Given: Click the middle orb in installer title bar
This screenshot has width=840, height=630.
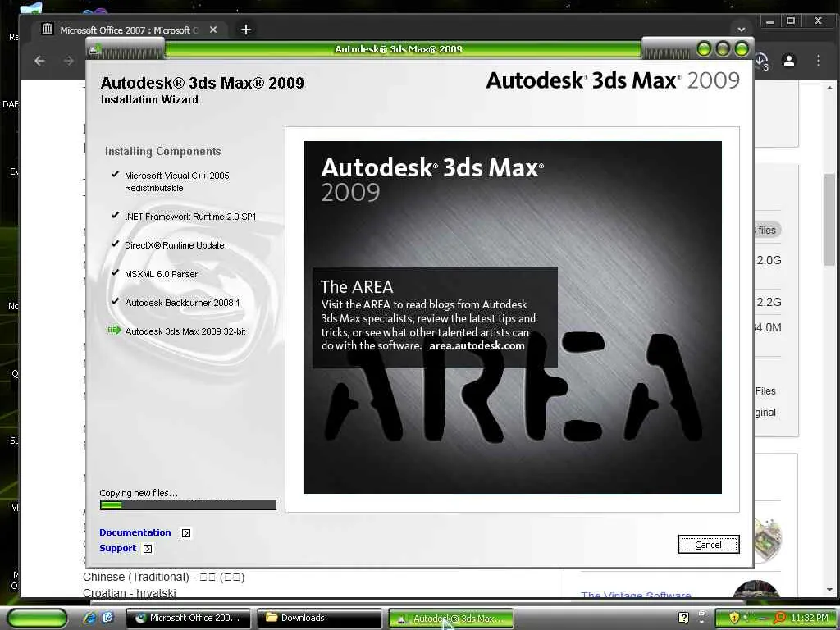Looking at the screenshot, I should pos(723,49).
